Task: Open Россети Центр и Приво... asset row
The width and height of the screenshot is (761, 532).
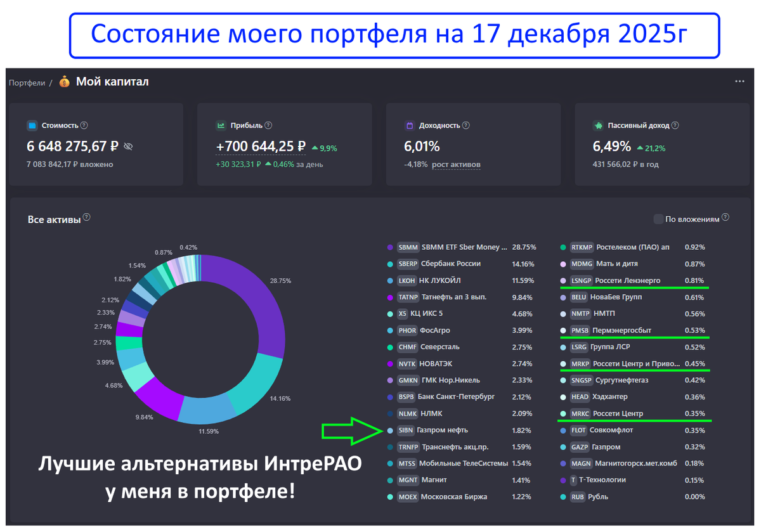Action: tap(634, 364)
